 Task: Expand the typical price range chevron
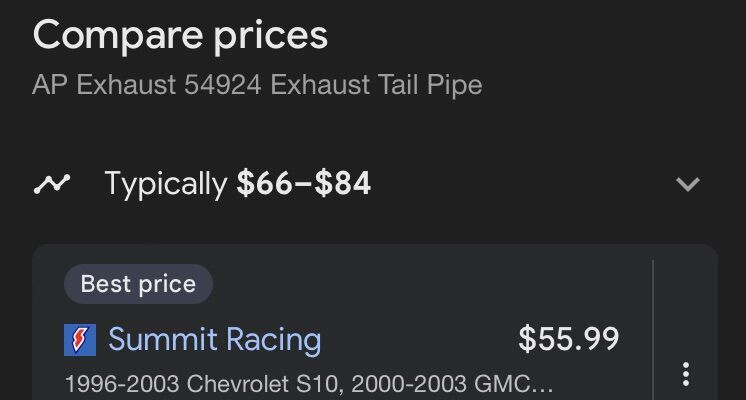pyautogui.click(x=687, y=185)
